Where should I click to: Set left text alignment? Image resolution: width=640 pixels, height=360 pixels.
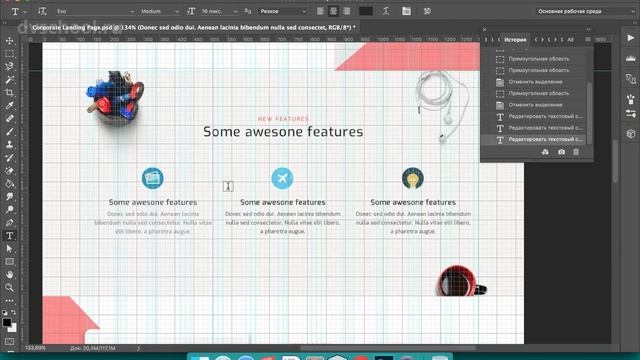pyautogui.click(x=320, y=11)
